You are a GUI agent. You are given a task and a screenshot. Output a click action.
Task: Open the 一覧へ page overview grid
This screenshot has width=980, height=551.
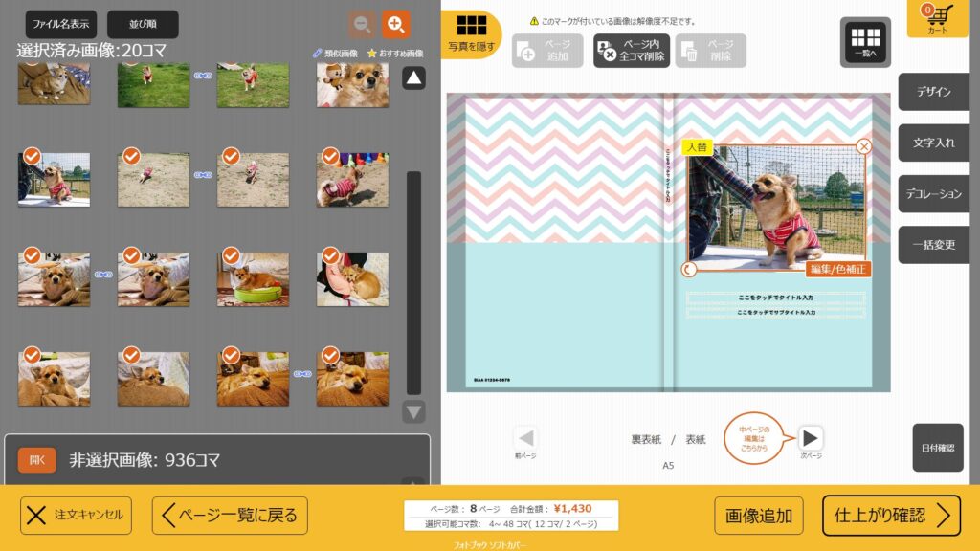point(865,42)
